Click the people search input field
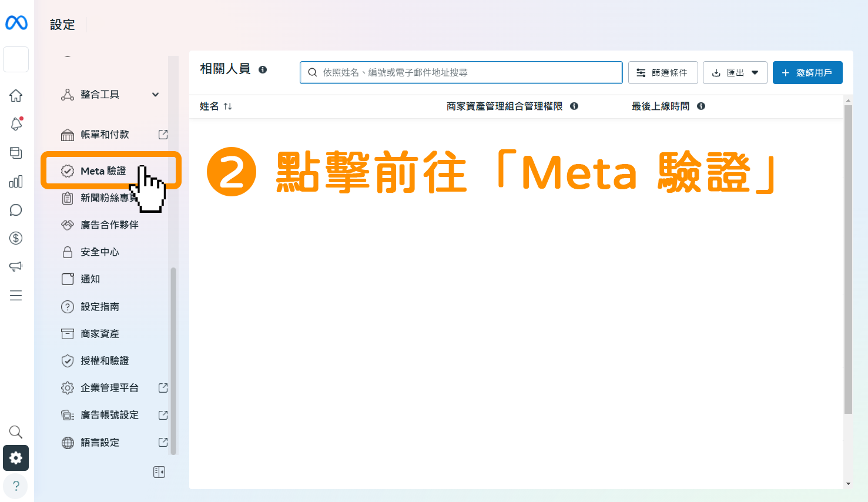The width and height of the screenshot is (868, 502). click(461, 72)
